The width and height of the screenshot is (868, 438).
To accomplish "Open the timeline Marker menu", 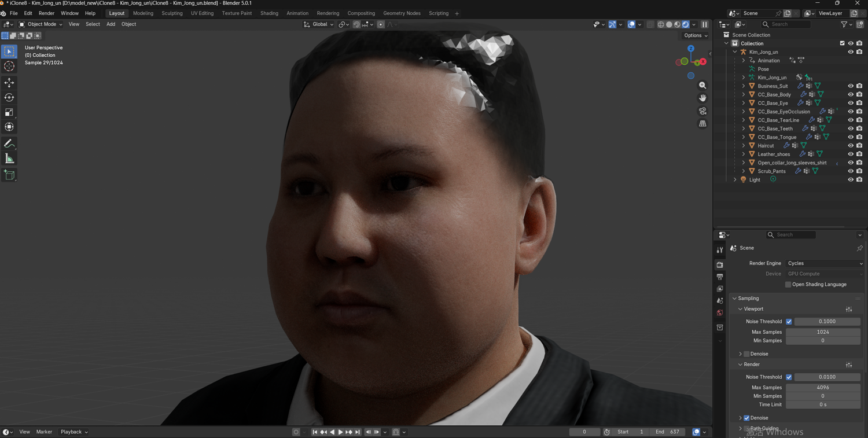I will tap(44, 432).
